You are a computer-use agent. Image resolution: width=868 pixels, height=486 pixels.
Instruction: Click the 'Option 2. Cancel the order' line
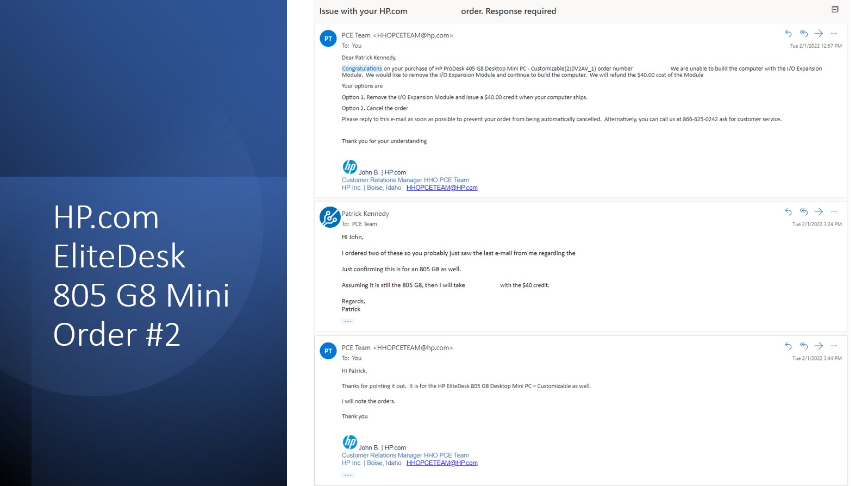375,108
